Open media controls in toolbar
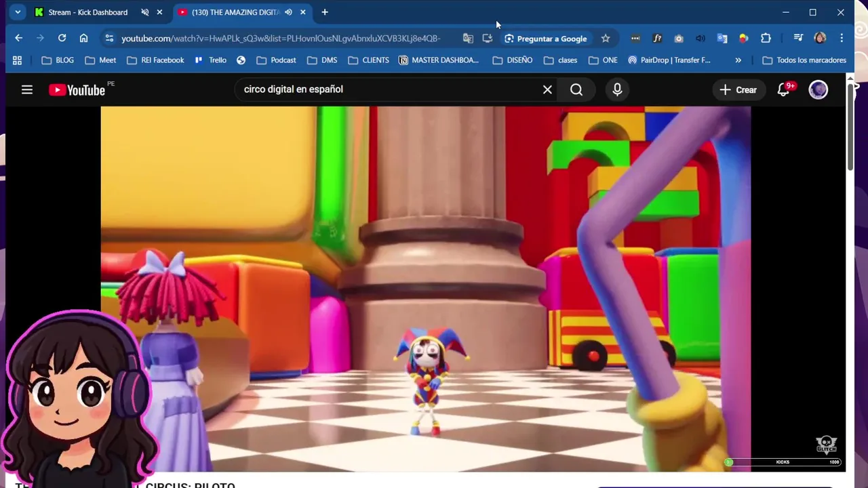Screen dimensions: 868x488 click(x=798, y=39)
